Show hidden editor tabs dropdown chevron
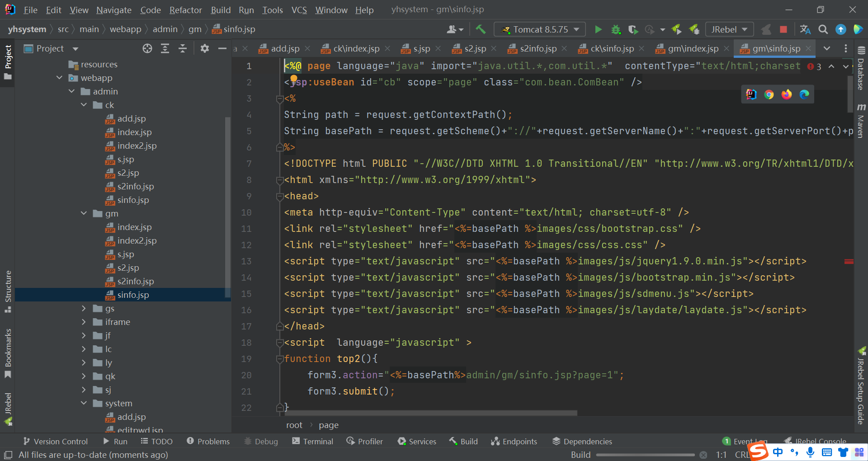The width and height of the screenshot is (868, 461). pyautogui.click(x=827, y=48)
